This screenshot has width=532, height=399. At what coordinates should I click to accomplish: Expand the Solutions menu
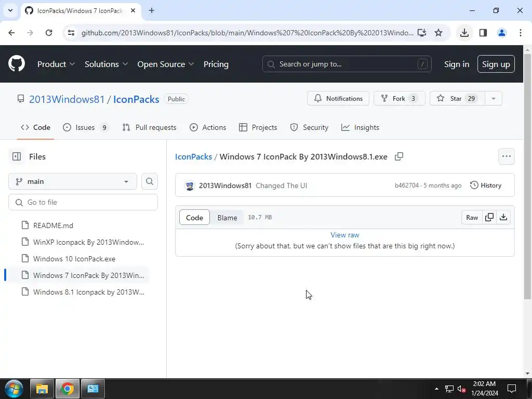(106, 64)
